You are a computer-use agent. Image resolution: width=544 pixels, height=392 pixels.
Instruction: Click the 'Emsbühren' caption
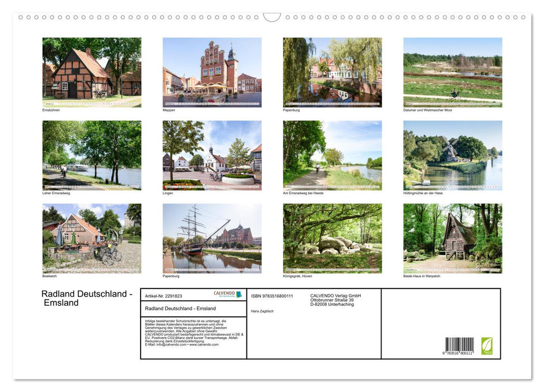[51, 110]
